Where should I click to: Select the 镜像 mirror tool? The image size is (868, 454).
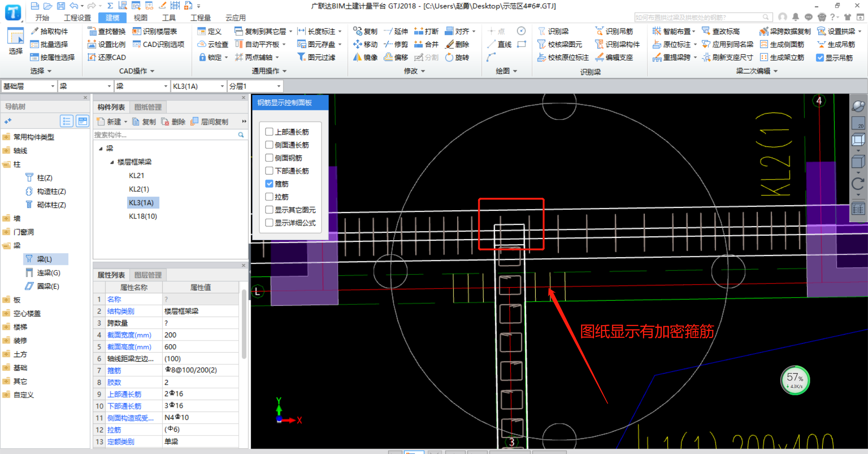pos(365,57)
